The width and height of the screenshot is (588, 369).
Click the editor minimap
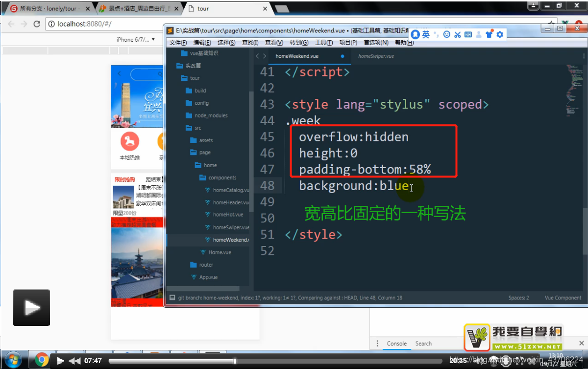(x=574, y=90)
